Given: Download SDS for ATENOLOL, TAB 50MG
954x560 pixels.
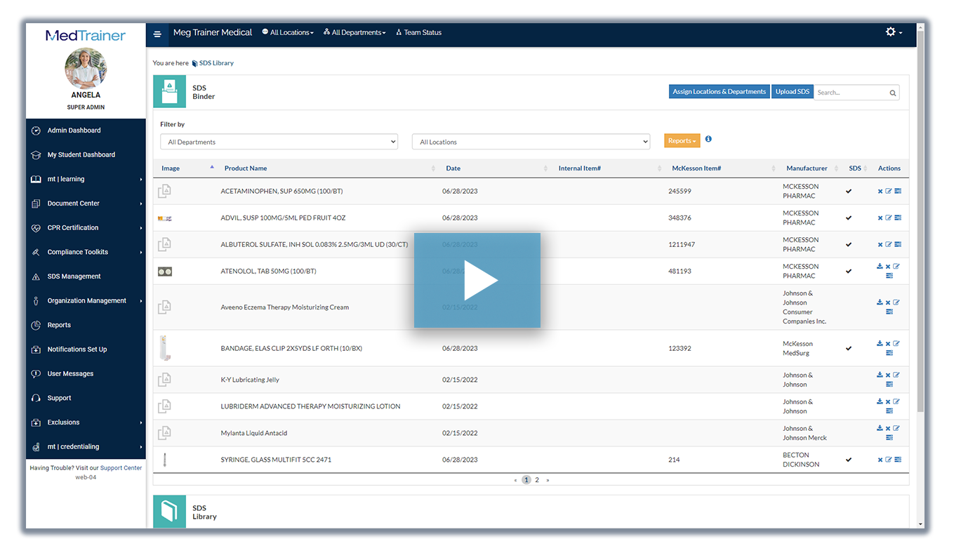Looking at the screenshot, I should 880,267.
